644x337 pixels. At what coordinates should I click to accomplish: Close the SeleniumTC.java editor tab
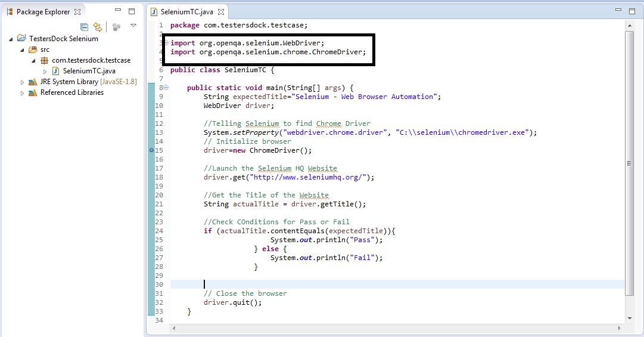(x=221, y=12)
